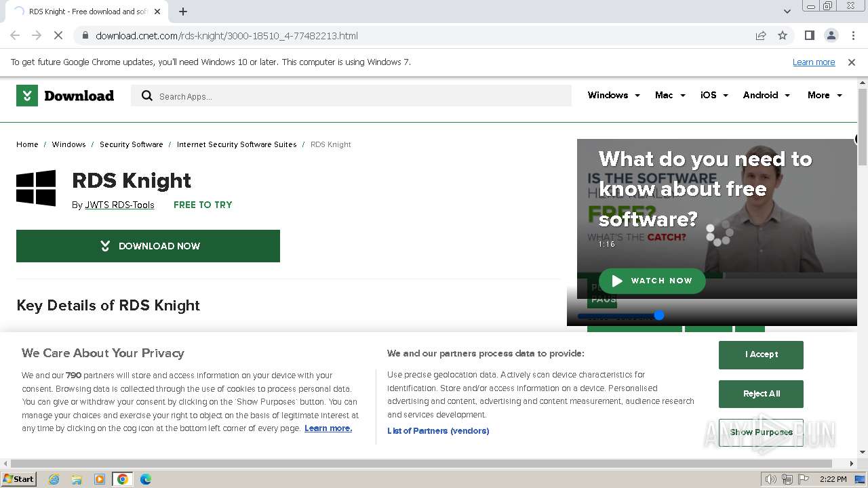
Task: Click the video progress slider handle
Action: pos(658,315)
